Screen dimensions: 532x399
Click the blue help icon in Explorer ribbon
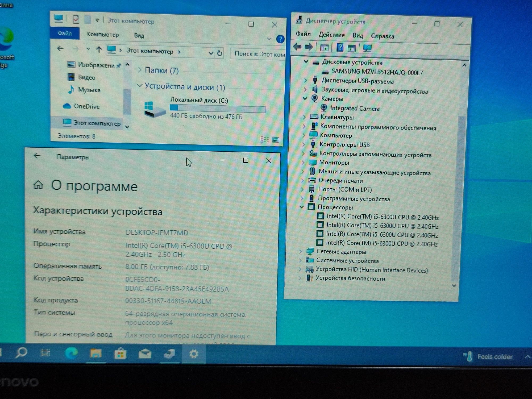[280, 39]
